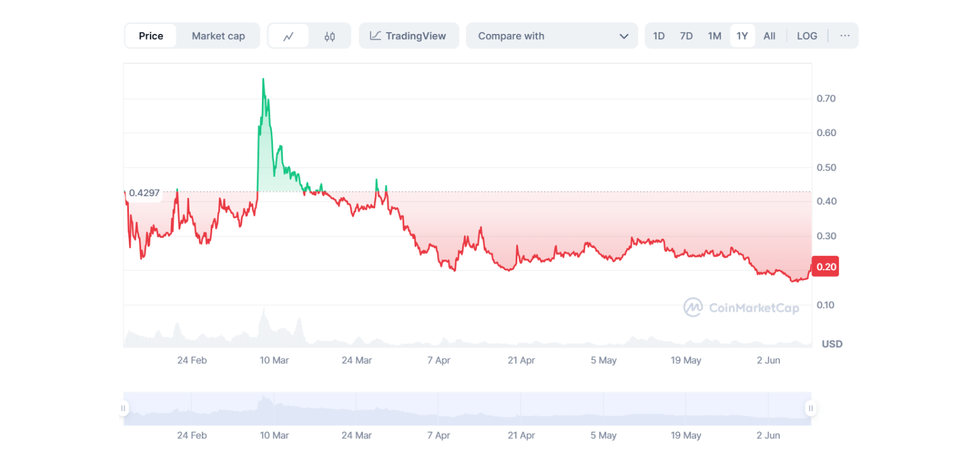Click the red 0.20 current price label

tap(825, 267)
